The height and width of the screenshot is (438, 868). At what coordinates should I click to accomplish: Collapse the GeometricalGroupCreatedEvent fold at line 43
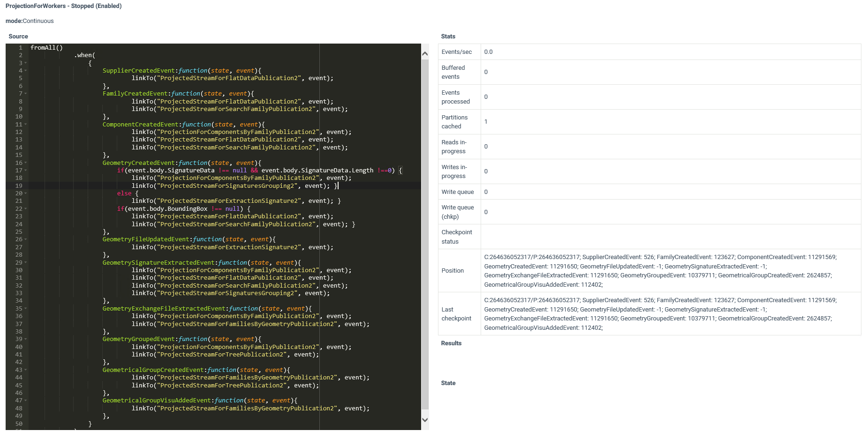tap(26, 370)
